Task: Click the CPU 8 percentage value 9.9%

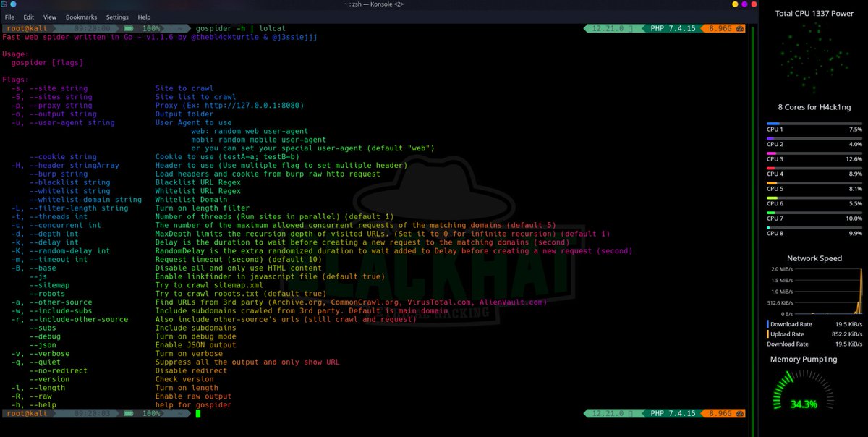Action: click(x=855, y=234)
